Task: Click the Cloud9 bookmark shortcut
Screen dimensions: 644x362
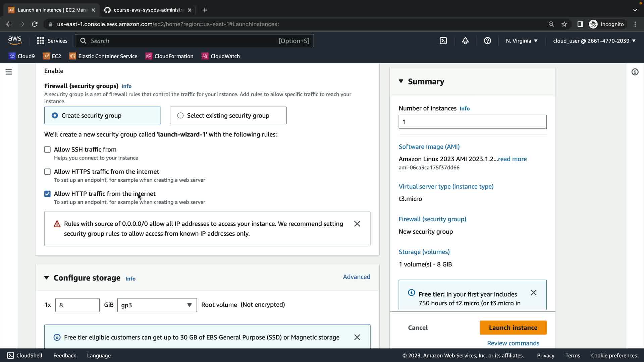Action: coord(22,56)
